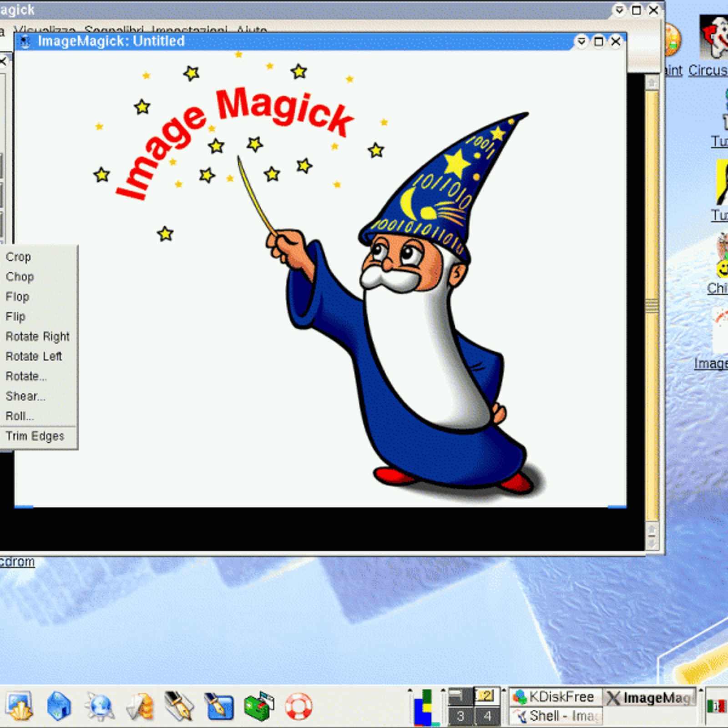This screenshot has width=728, height=728.
Task: Select the Chop menu entry
Action: pyautogui.click(x=39, y=277)
